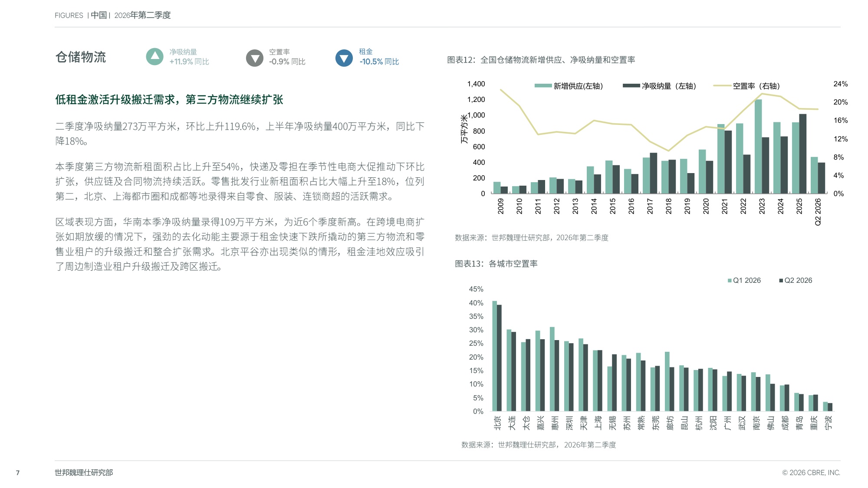Click chart title 图表12
This screenshot has width=868, height=488.
pyautogui.click(x=541, y=60)
